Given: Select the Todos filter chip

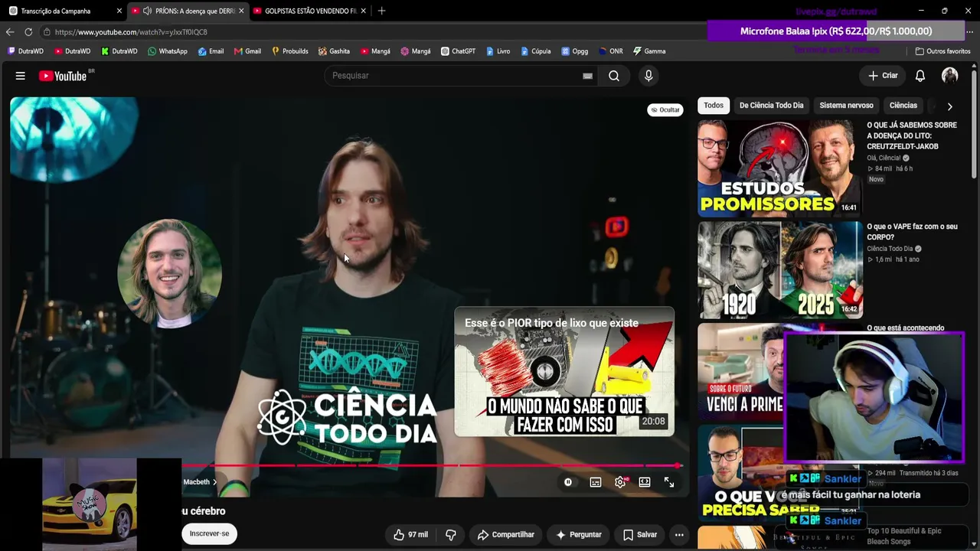Looking at the screenshot, I should pos(714,106).
